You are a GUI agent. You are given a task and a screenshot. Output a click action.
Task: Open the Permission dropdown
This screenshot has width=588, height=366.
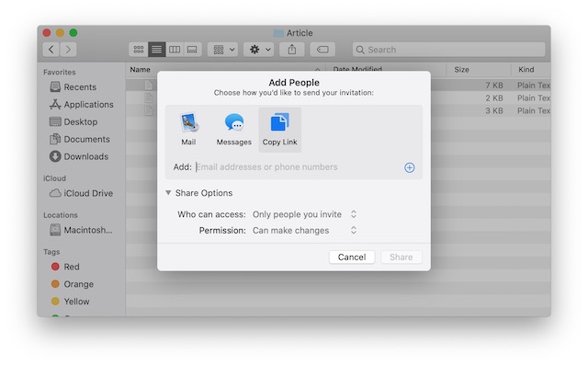(304, 231)
